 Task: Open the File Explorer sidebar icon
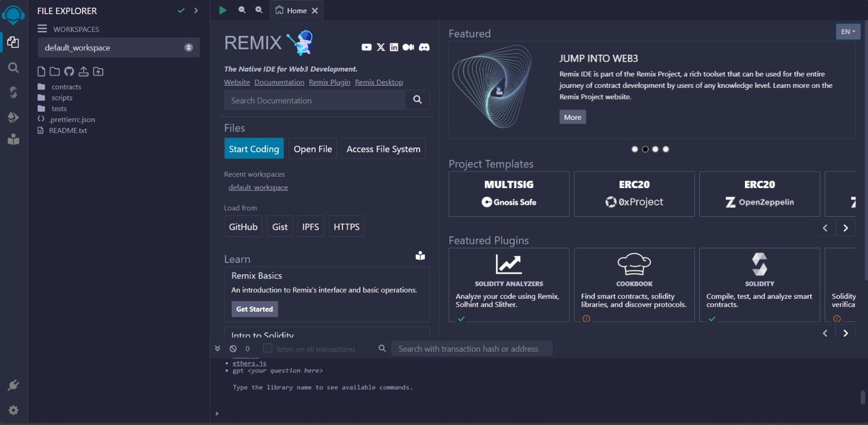click(x=13, y=42)
